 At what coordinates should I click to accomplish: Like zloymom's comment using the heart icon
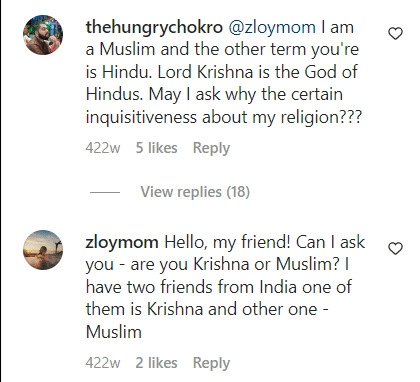[396, 249]
